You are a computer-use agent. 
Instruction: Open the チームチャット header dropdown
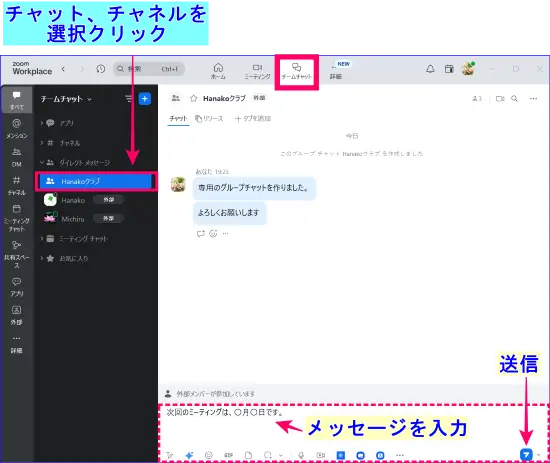click(x=66, y=99)
